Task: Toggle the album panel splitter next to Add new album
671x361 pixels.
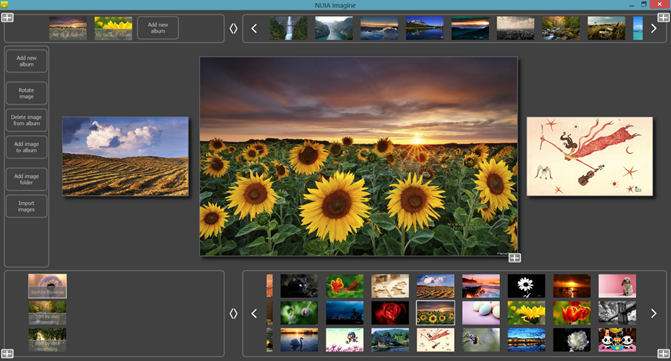Action: 233,29
